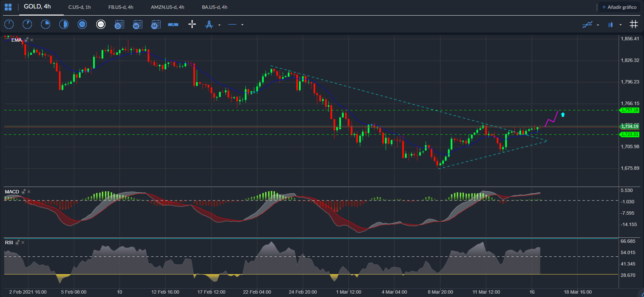Expand the candlestick chart type dropdown

620,25
